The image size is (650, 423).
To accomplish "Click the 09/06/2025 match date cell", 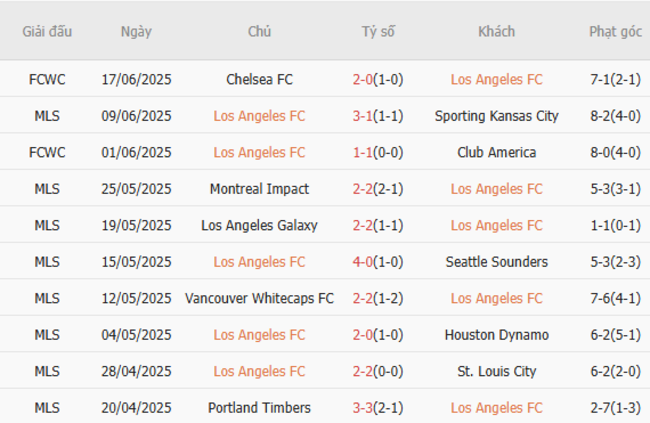I will pyautogui.click(x=136, y=116).
